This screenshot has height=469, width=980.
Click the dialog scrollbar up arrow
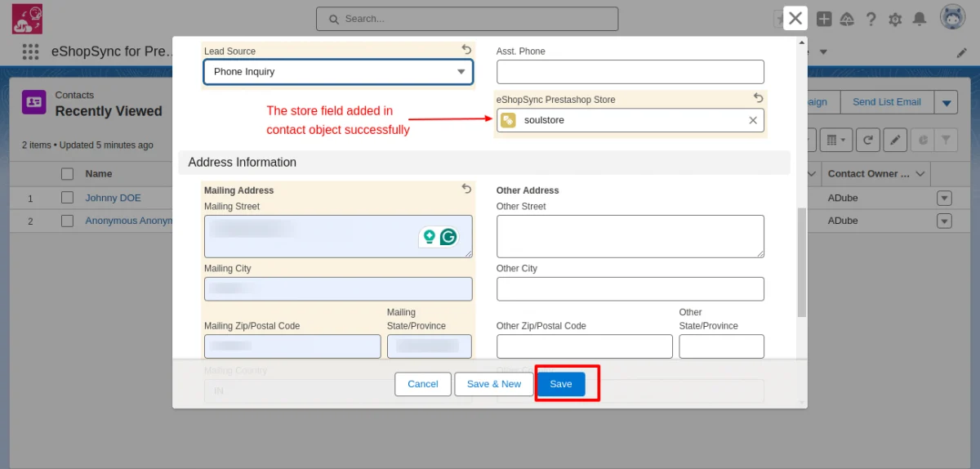pos(802,42)
